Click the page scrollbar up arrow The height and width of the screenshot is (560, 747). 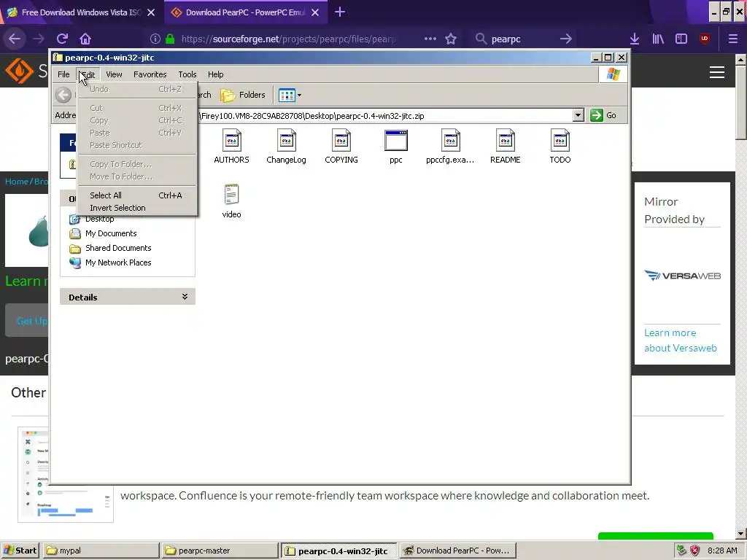741,60
